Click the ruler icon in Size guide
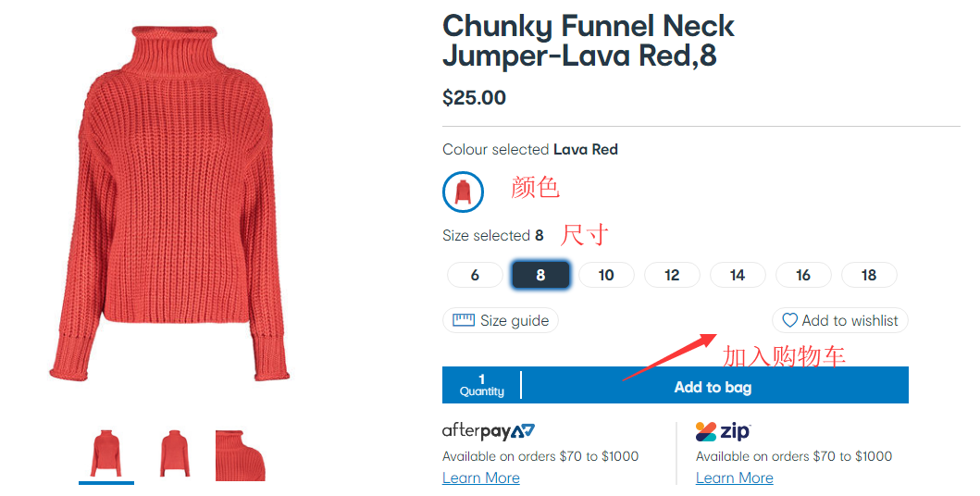The width and height of the screenshot is (980, 496). click(x=464, y=320)
